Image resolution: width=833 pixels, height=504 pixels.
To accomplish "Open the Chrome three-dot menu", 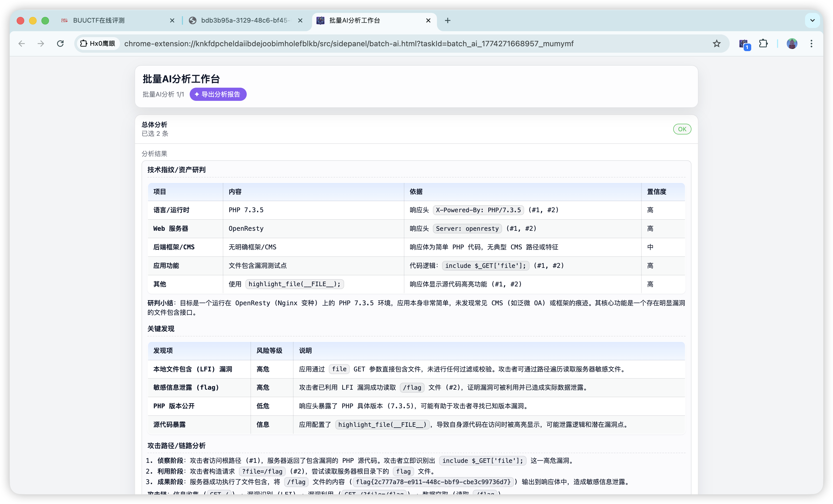I will [x=811, y=44].
